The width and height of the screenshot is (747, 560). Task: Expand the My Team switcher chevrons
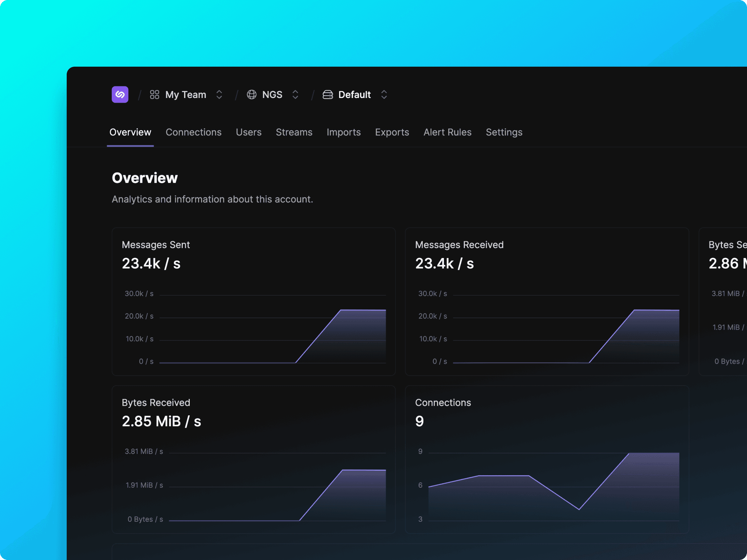[x=219, y=95]
